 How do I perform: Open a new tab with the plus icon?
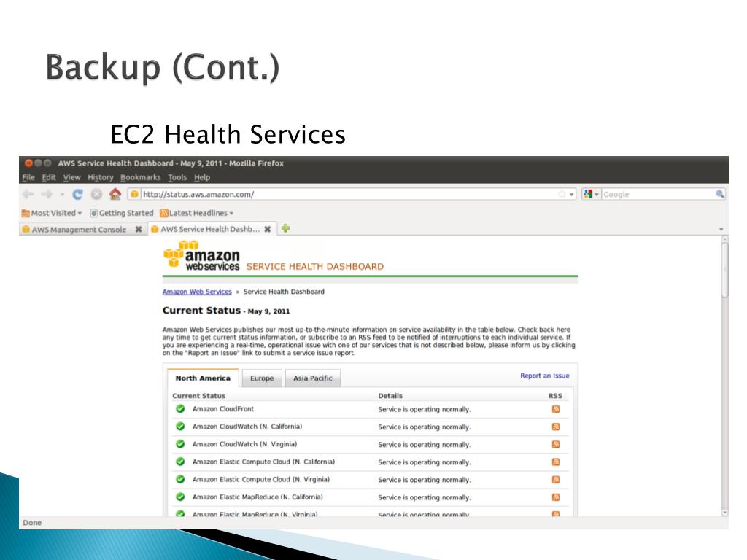click(x=285, y=228)
